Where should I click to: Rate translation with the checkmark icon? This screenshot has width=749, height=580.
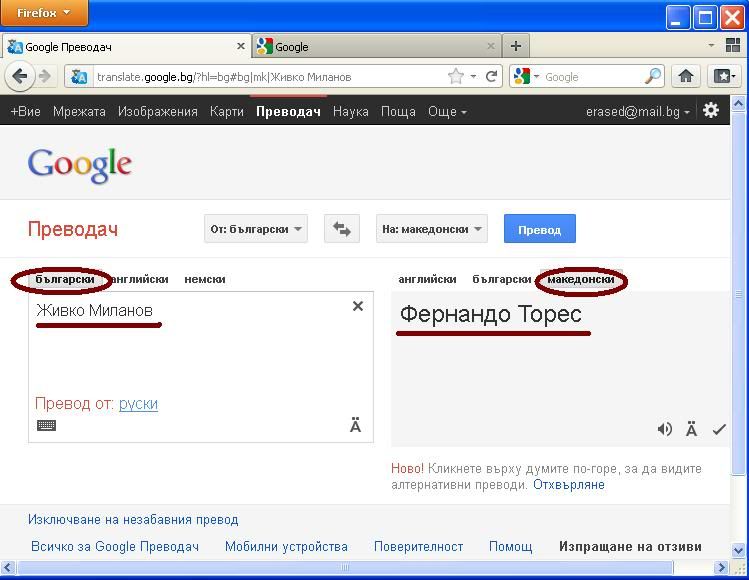pyautogui.click(x=719, y=429)
